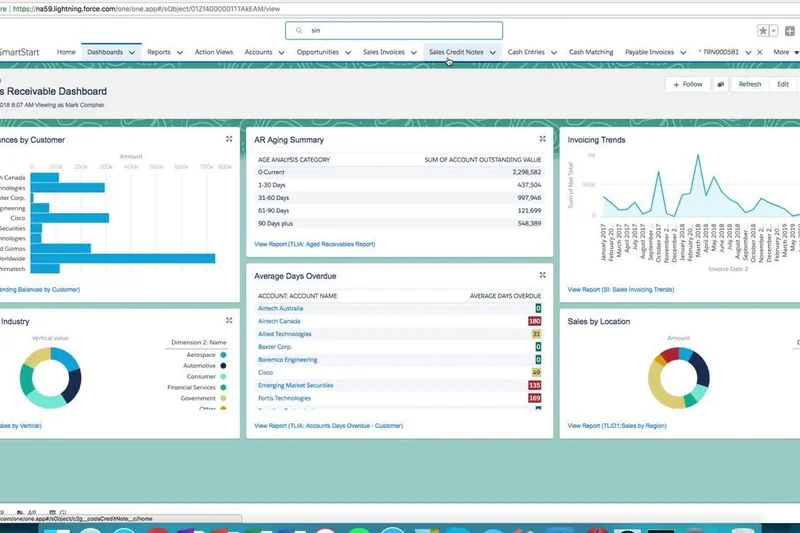This screenshot has height=533, width=800.
Task: Expand the AR Aging Summary widget
Action: [x=542, y=139]
